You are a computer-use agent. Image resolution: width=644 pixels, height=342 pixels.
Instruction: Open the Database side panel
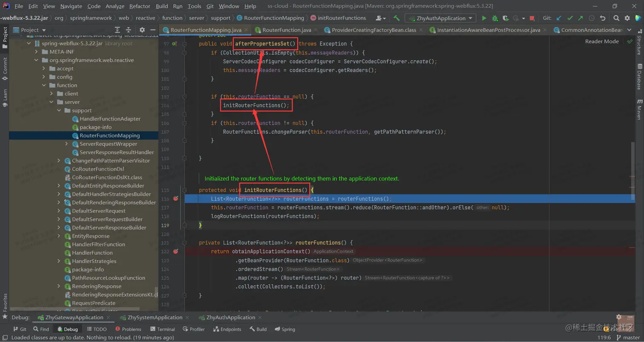(639, 77)
